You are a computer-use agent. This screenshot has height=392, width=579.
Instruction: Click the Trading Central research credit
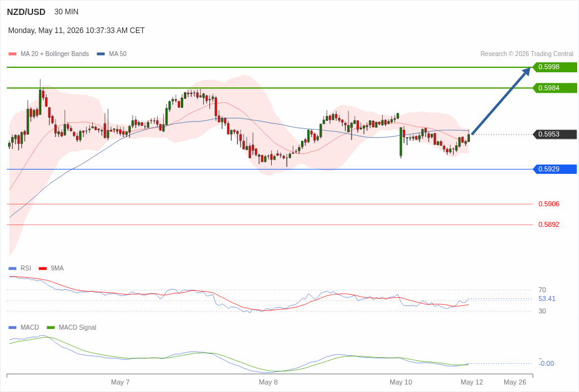pyautogui.click(x=527, y=54)
